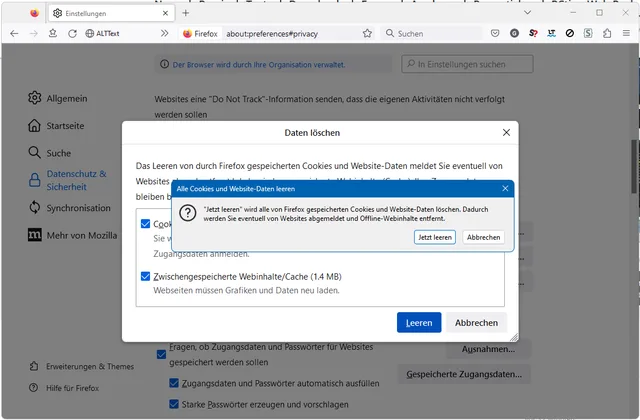
Task: Click the black blocked-circle extension icon
Action: pos(570,33)
